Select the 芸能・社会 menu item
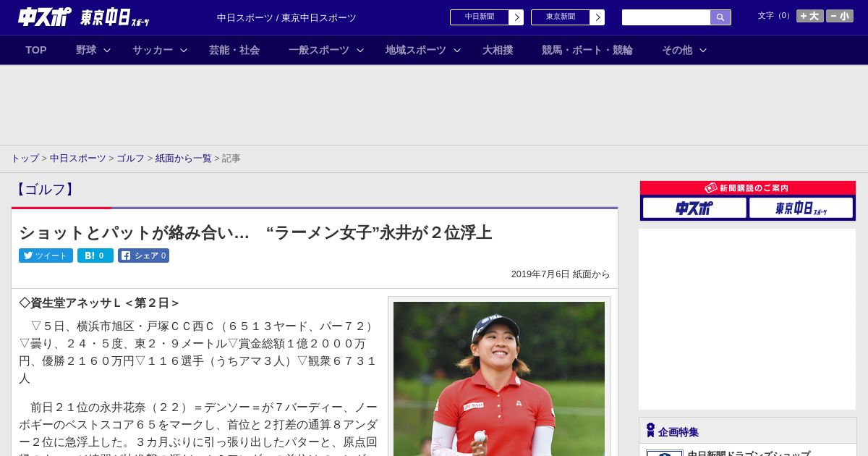868x456 pixels. pyautogui.click(x=234, y=50)
